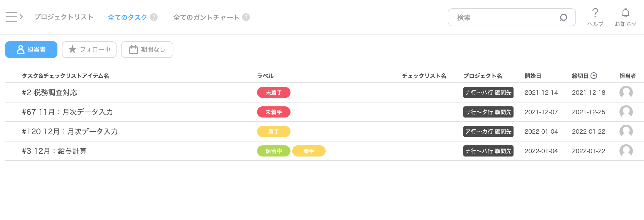This screenshot has width=644, height=220.
Task: Click the info icon beside 全てのタスク
Action: point(154,17)
